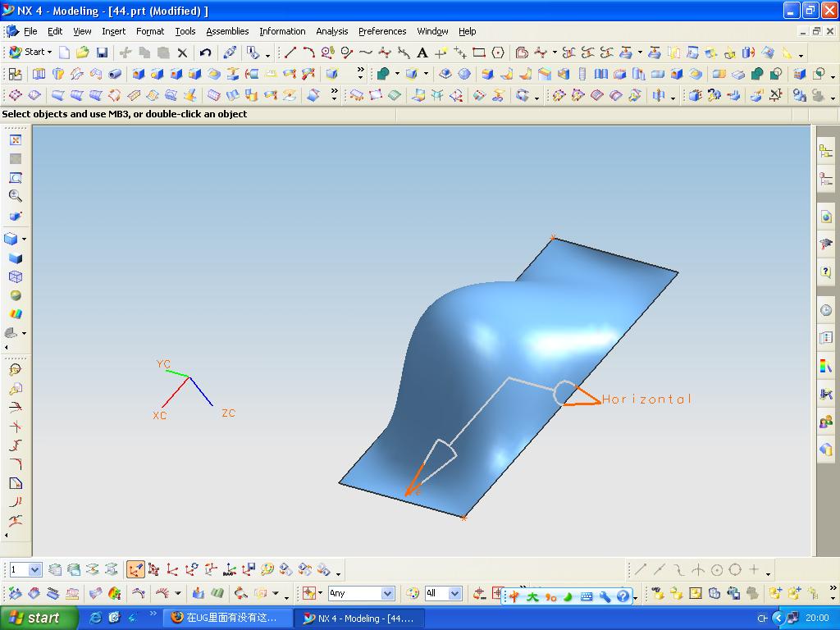Click the 'Horizontal' label in the viewport
Image resolution: width=840 pixels, height=630 pixels.
tap(646, 399)
